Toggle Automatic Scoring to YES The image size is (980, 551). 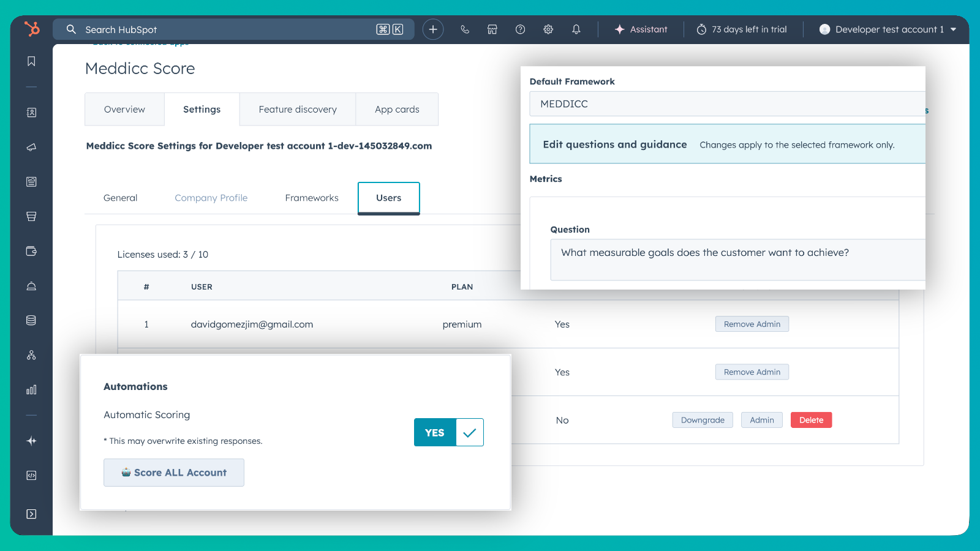point(434,432)
